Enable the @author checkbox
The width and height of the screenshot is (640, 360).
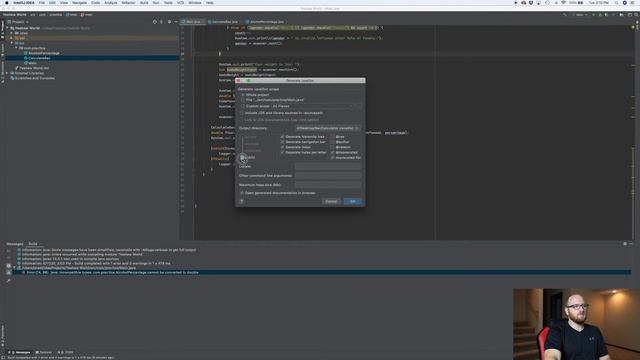pos(333,142)
